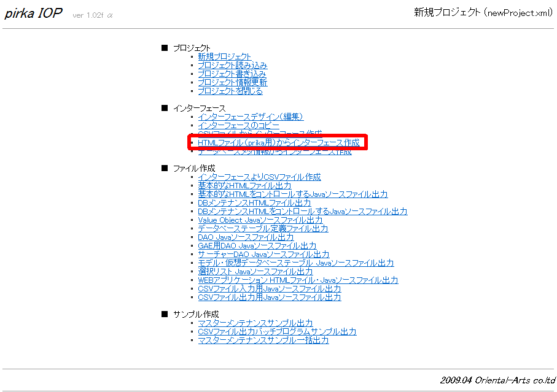Click Value Object Javaソースファイル出力 link
557x392 pixels.
click(x=260, y=220)
